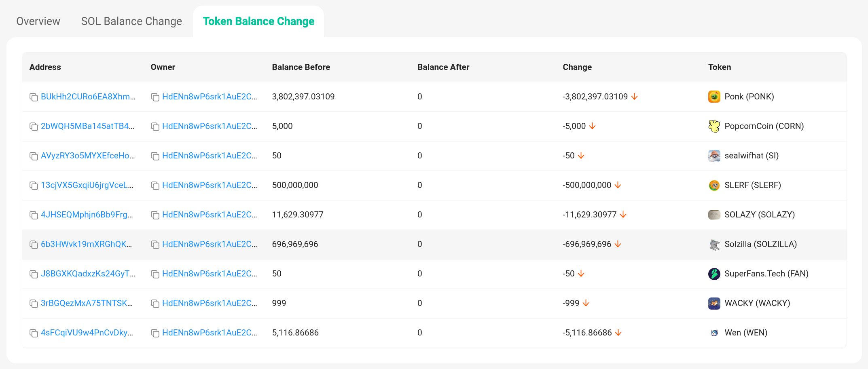The width and height of the screenshot is (868, 369).
Task: Copy the 2bWQH5MBa145atTB4 address
Action: coord(34,127)
